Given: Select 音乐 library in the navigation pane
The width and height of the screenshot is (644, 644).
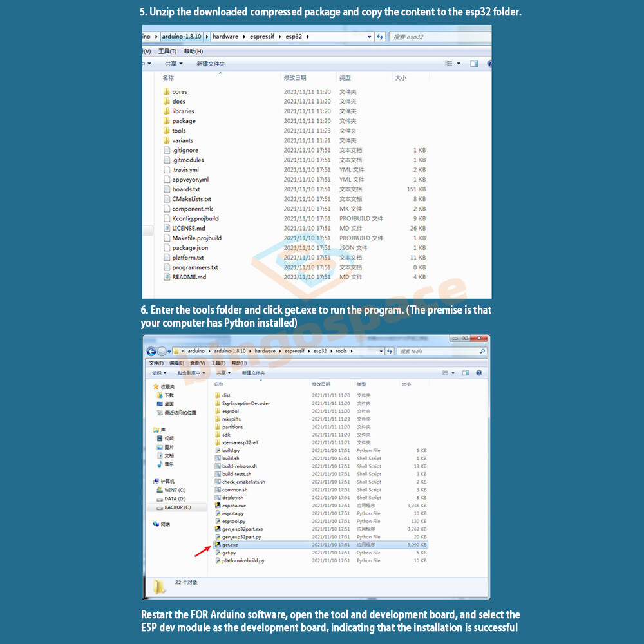Looking at the screenshot, I should coord(169,464).
